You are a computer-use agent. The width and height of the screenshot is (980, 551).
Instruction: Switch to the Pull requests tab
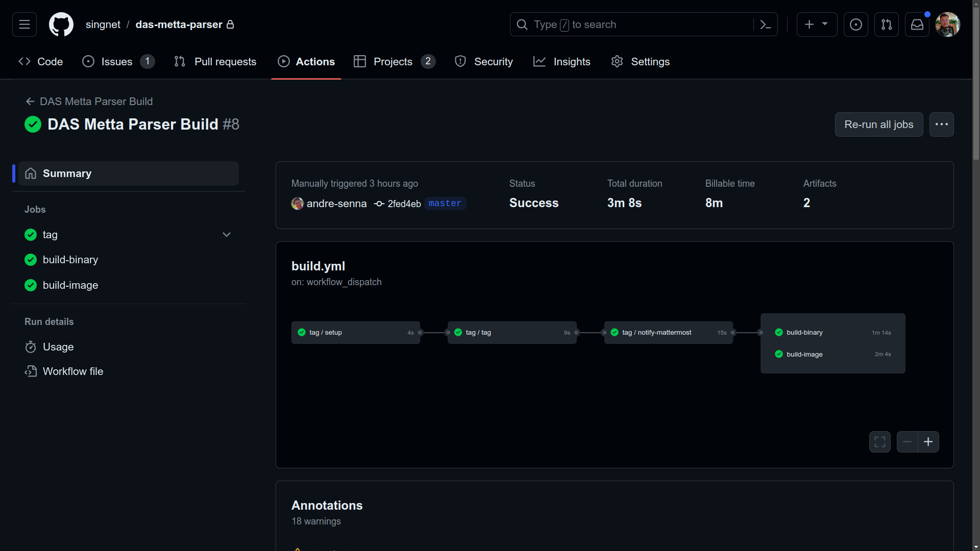(215, 62)
